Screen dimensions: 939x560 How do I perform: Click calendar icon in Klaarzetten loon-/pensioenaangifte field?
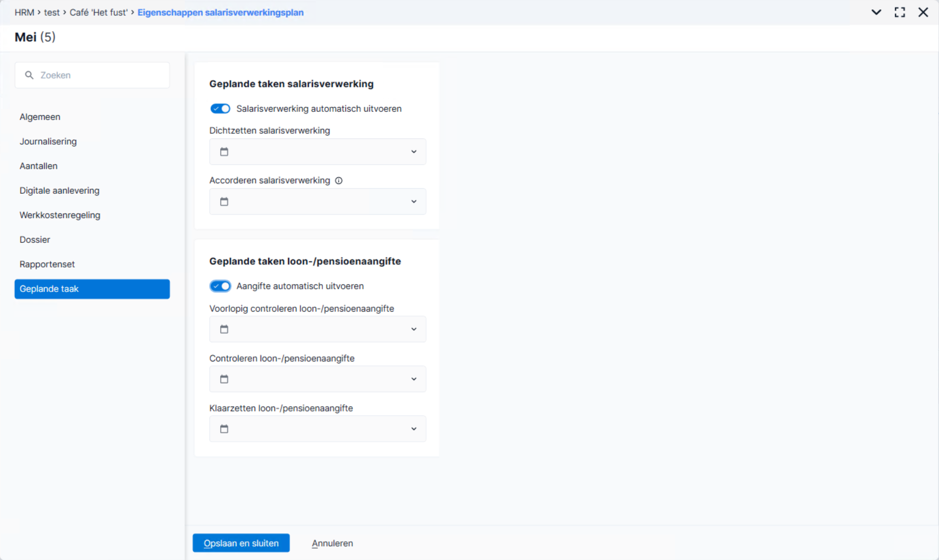224,429
